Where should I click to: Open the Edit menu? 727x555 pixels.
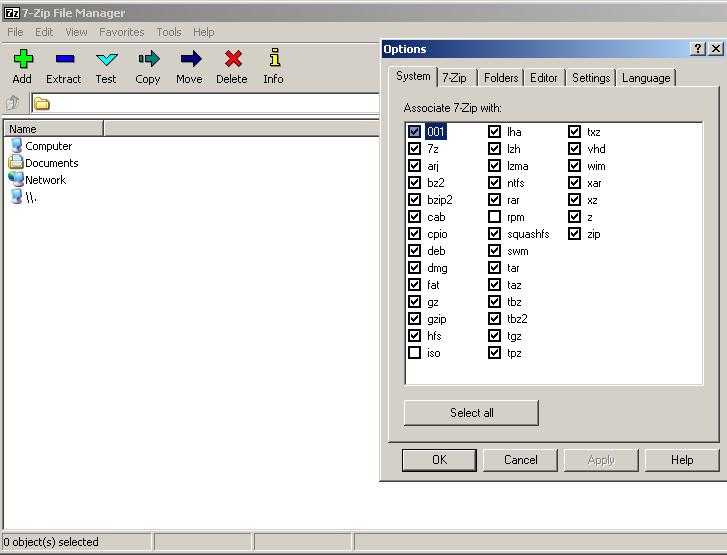pos(44,32)
